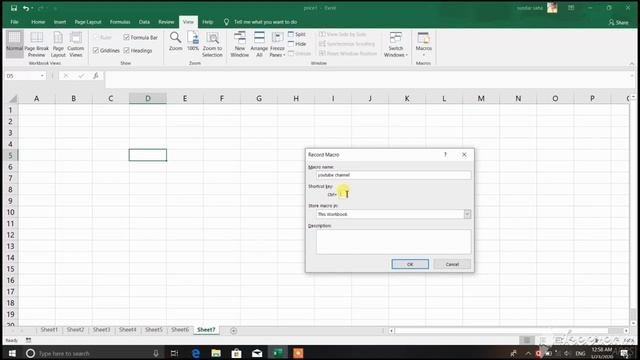Click the Ctrl+ shortcut key box
Image resolution: width=640 pixels, height=360 pixels.
click(x=343, y=194)
